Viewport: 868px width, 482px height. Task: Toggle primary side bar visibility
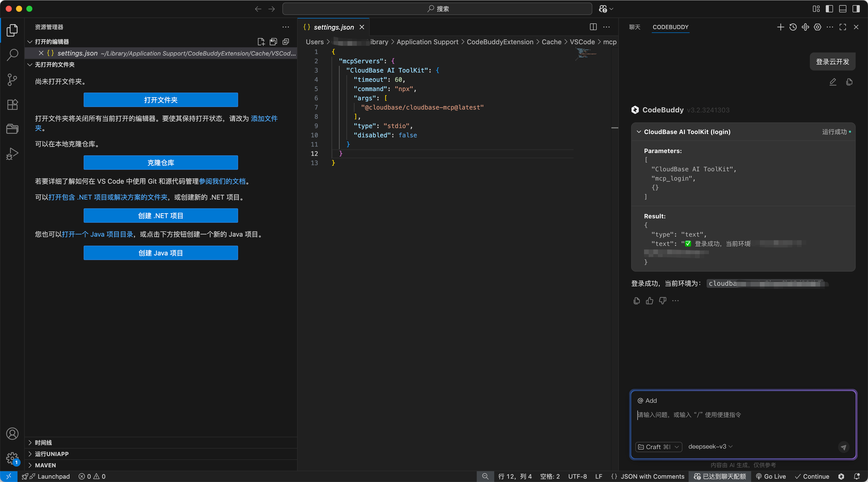point(829,9)
